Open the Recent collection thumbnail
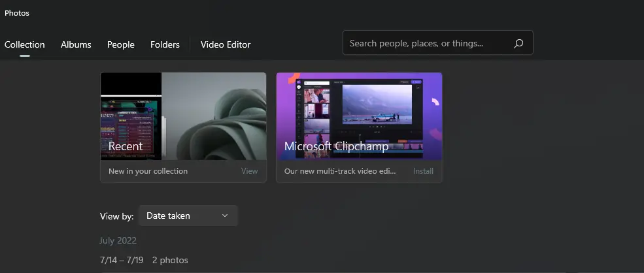The image size is (644, 273). tap(183, 116)
